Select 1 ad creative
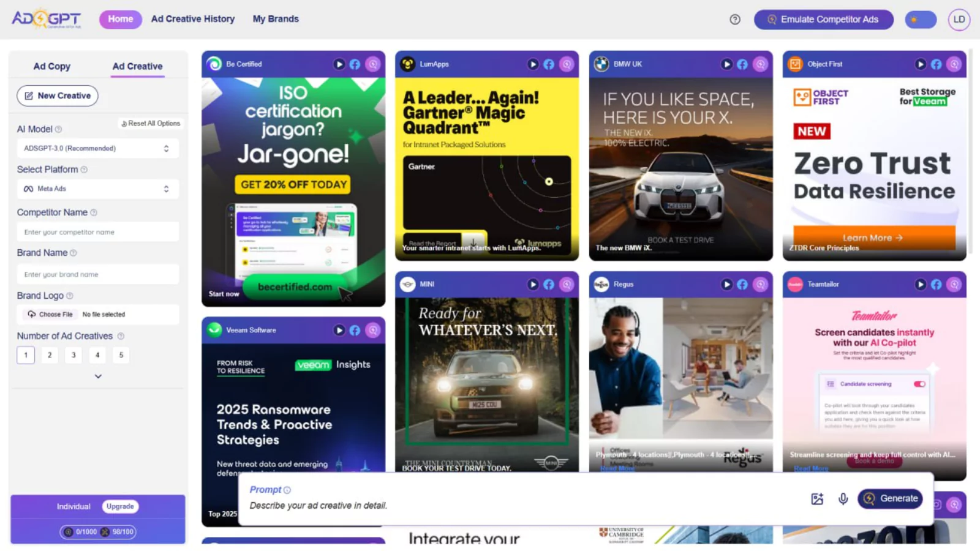Screen dimensions: 980x551 point(26,355)
